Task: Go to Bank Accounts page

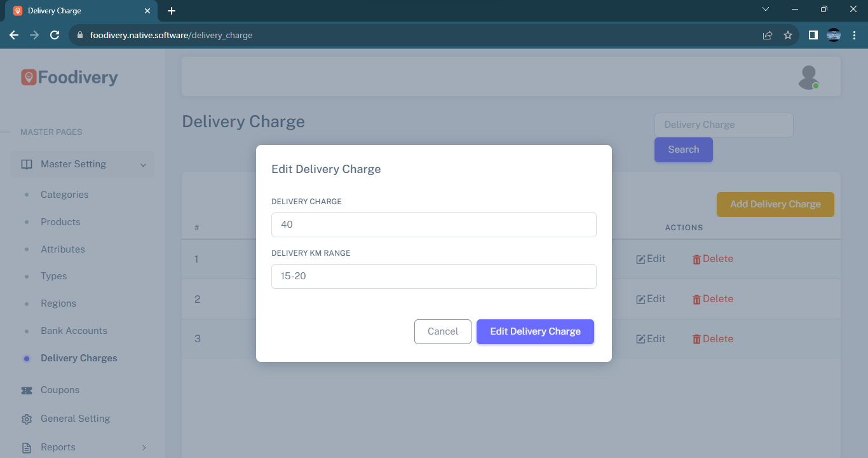Action: (x=74, y=331)
